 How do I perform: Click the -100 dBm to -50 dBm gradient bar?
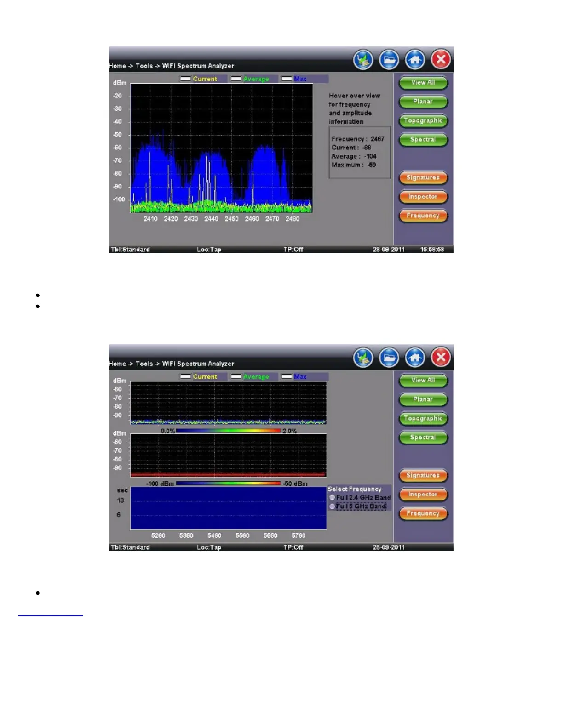point(228,483)
